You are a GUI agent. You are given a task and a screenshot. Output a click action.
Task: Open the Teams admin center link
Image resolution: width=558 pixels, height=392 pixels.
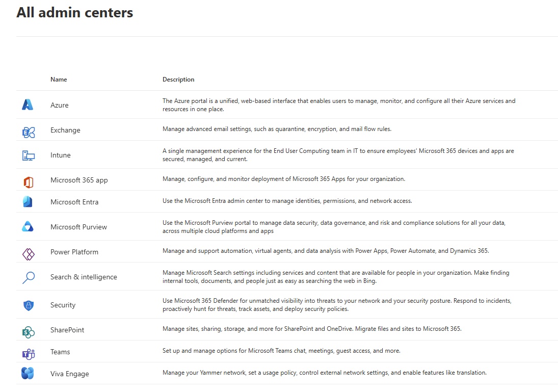click(x=60, y=352)
